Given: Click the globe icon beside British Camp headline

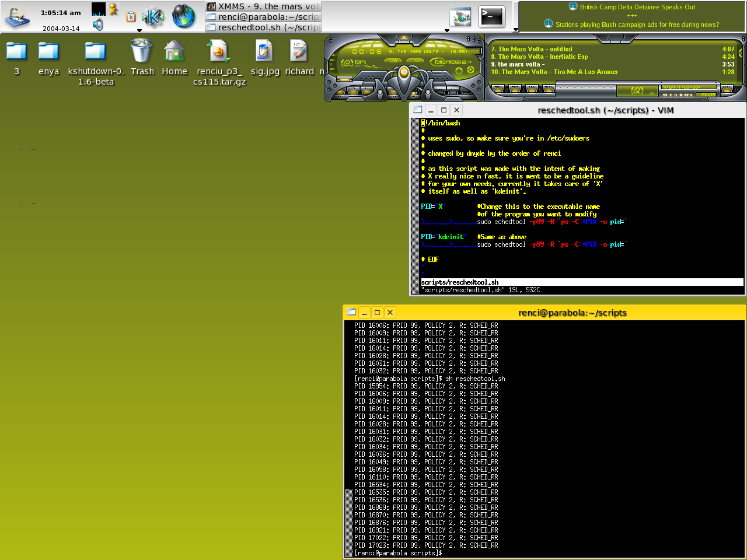Looking at the screenshot, I should [573, 6].
